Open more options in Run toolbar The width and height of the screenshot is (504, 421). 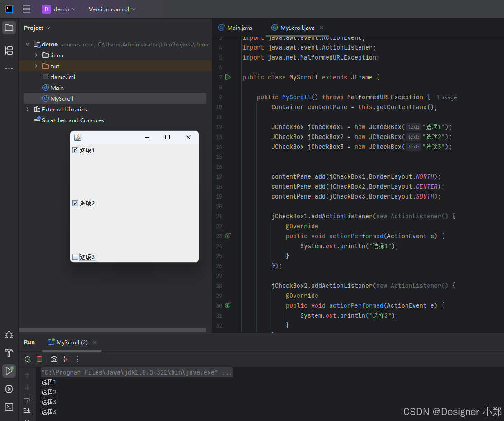(x=78, y=359)
